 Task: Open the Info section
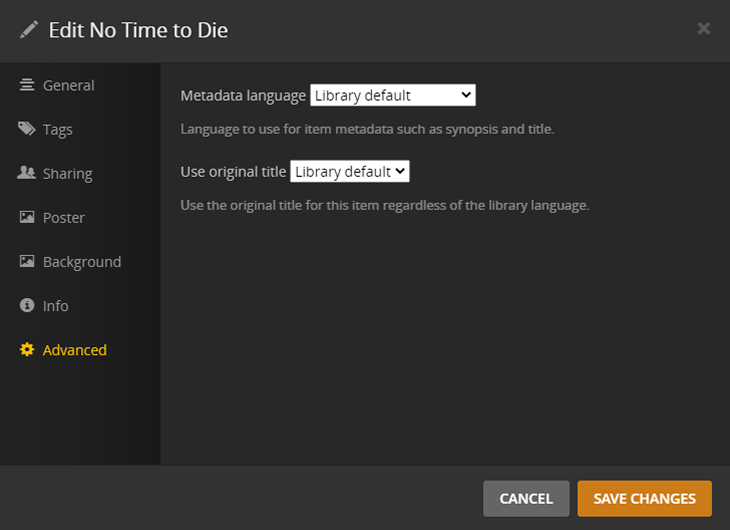coord(44,306)
